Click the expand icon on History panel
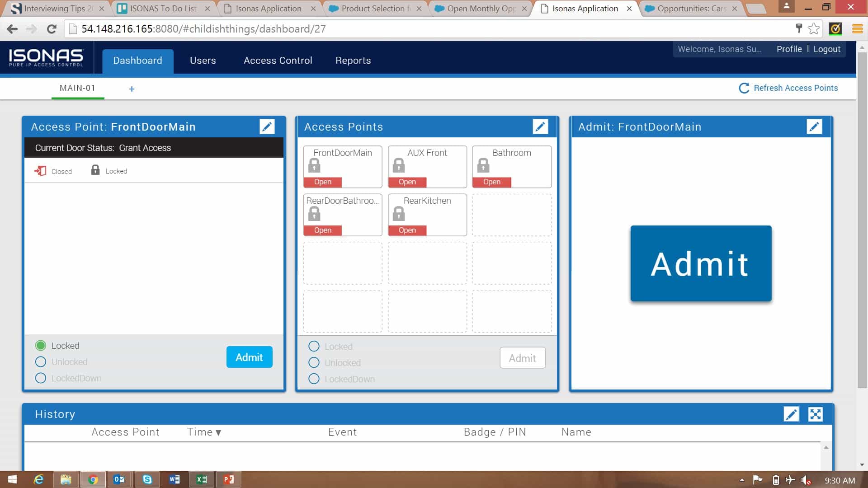Screen dimensions: 868x488 (815, 413)
